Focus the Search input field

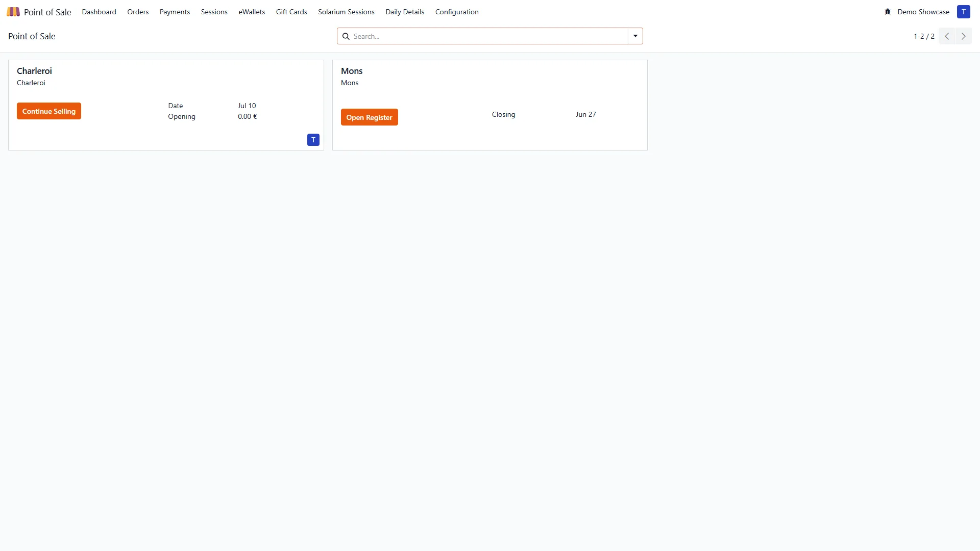(x=489, y=36)
